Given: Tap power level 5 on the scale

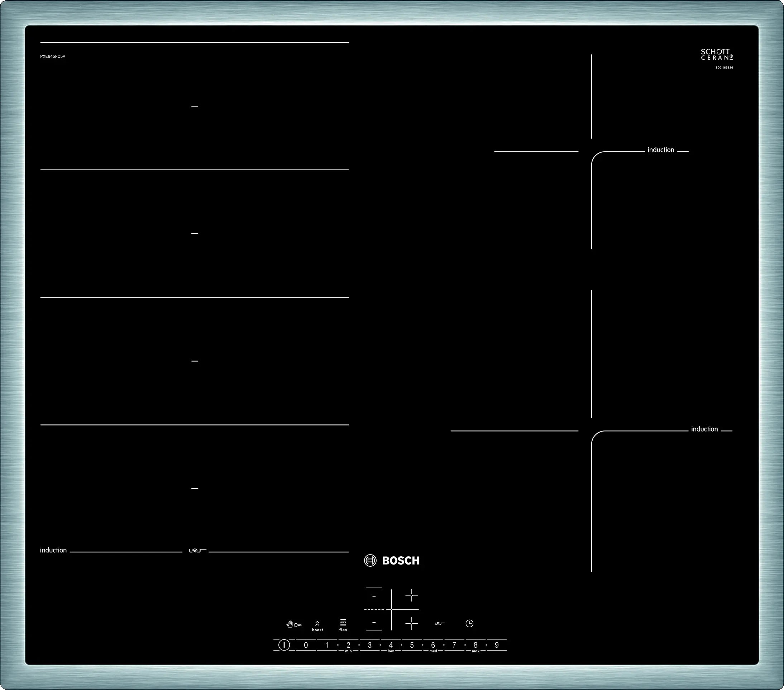Looking at the screenshot, I should click(412, 645).
